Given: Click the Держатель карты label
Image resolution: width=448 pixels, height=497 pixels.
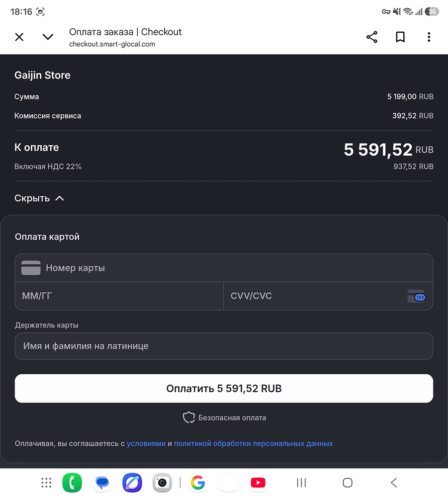Looking at the screenshot, I should coord(47,325).
